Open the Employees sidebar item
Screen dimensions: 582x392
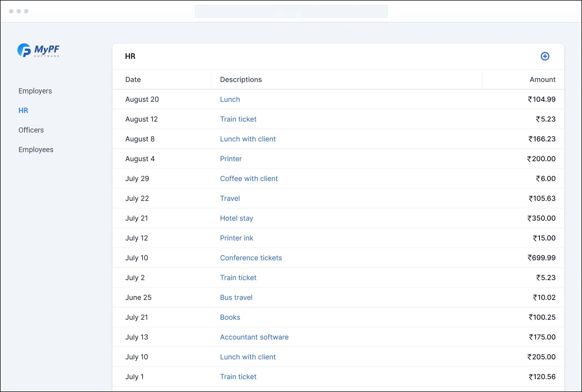coord(36,150)
